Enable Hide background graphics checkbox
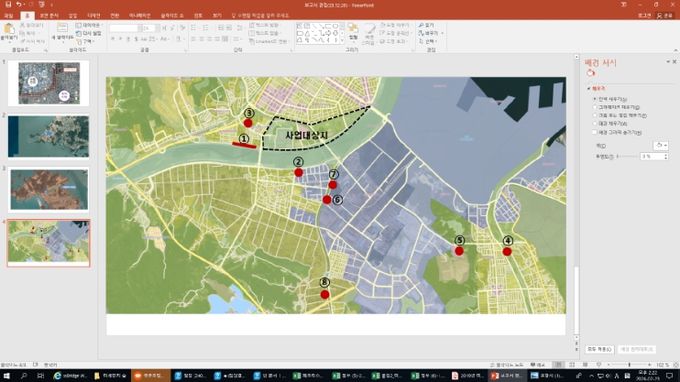The height and width of the screenshot is (382, 680). (x=595, y=132)
